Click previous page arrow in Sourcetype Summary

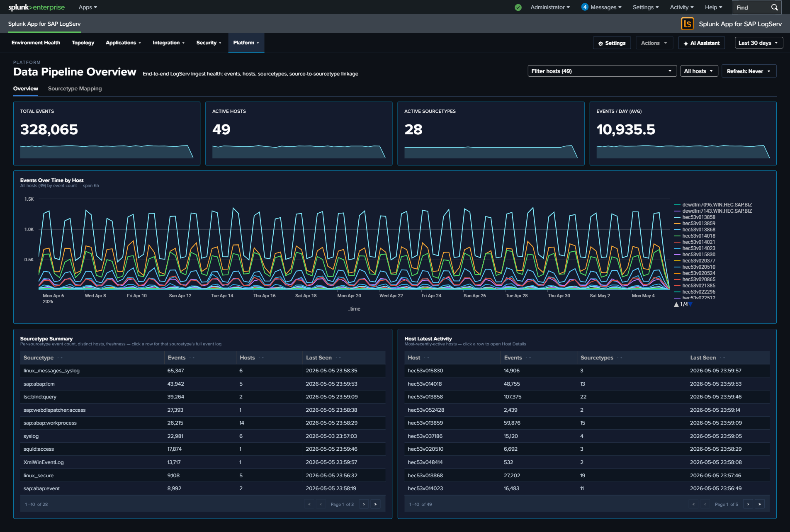point(321,504)
